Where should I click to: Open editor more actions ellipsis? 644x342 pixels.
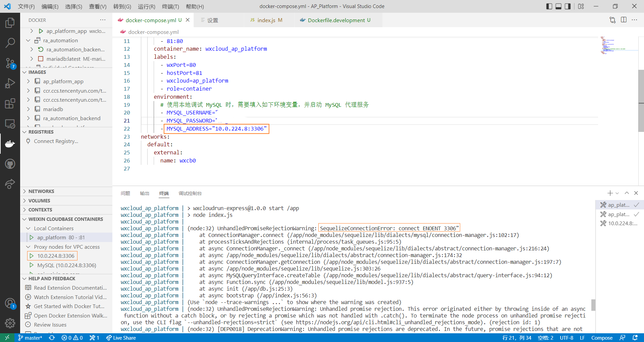click(634, 20)
